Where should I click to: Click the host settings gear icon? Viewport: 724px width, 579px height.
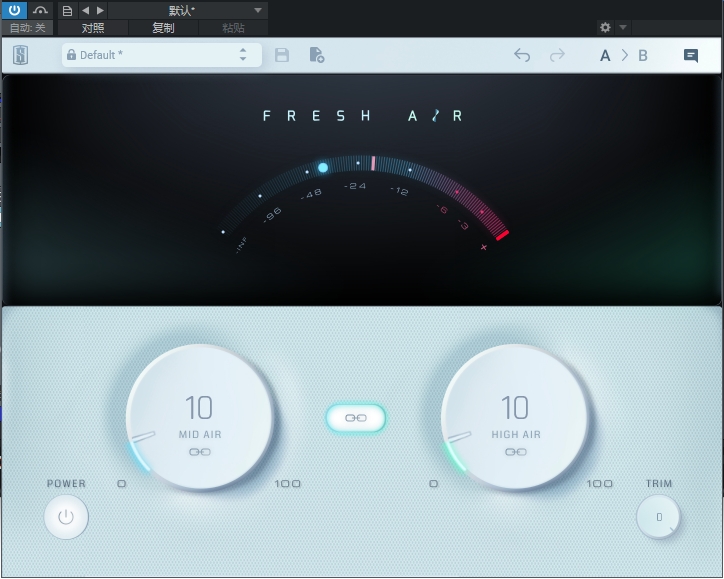(x=605, y=27)
